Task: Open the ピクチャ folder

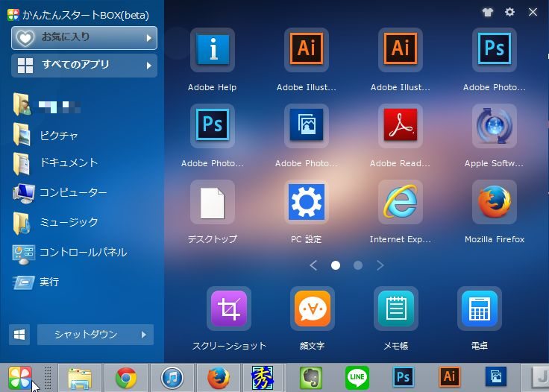Action: point(46,135)
